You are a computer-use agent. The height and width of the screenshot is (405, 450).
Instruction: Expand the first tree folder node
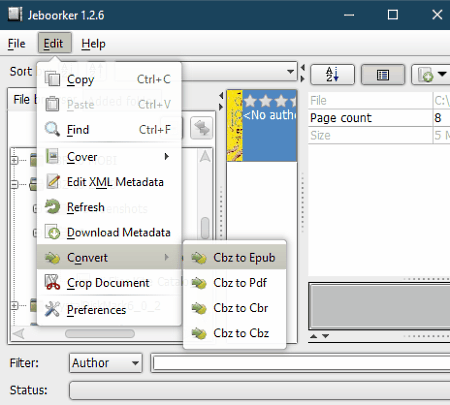pos(14,160)
